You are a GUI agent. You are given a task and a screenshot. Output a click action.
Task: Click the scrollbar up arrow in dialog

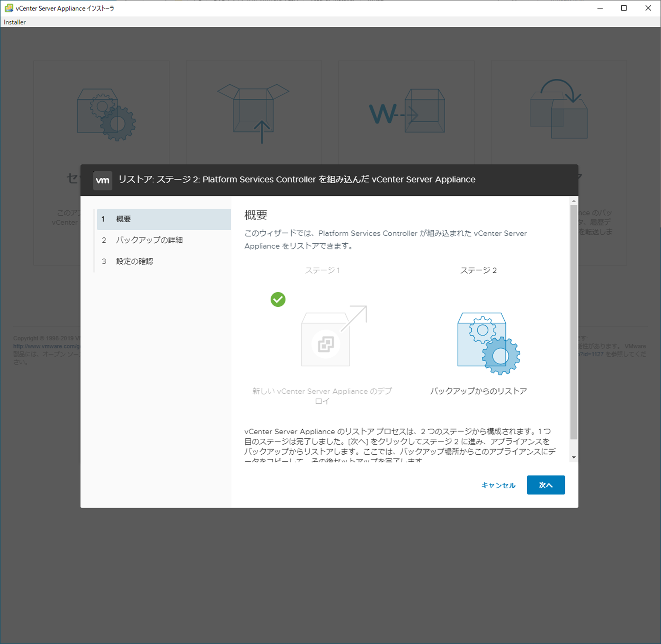(573, 201)
